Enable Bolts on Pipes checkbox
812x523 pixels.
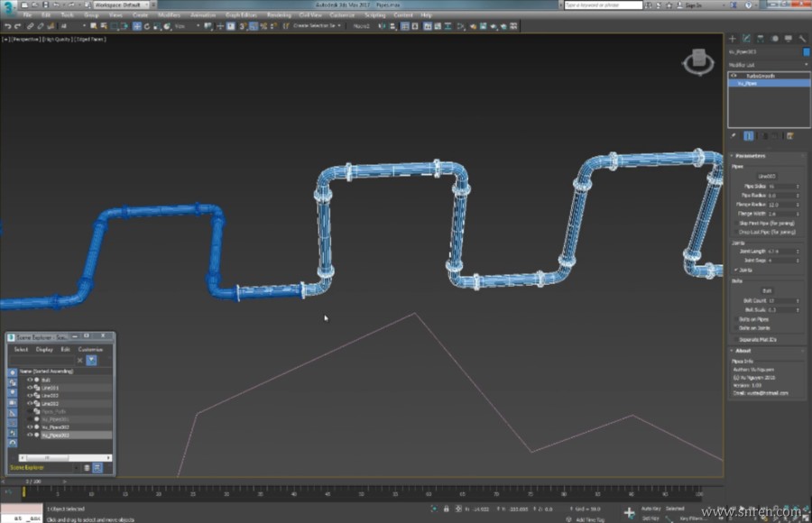(736, 319)
